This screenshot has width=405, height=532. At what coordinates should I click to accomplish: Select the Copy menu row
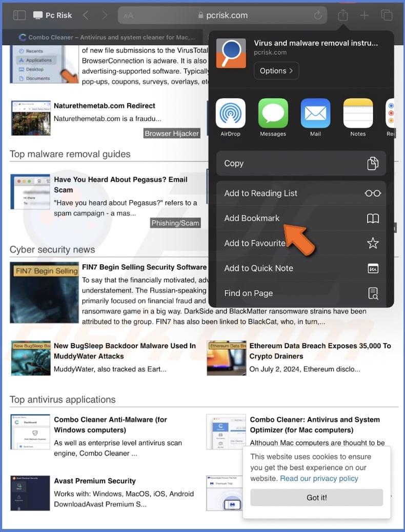[x=301, y=163]
